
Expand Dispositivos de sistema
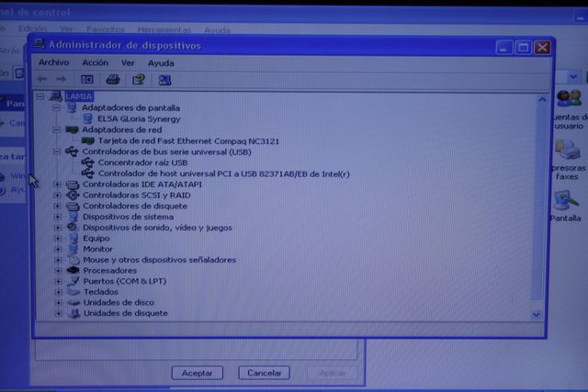(57, 217)
